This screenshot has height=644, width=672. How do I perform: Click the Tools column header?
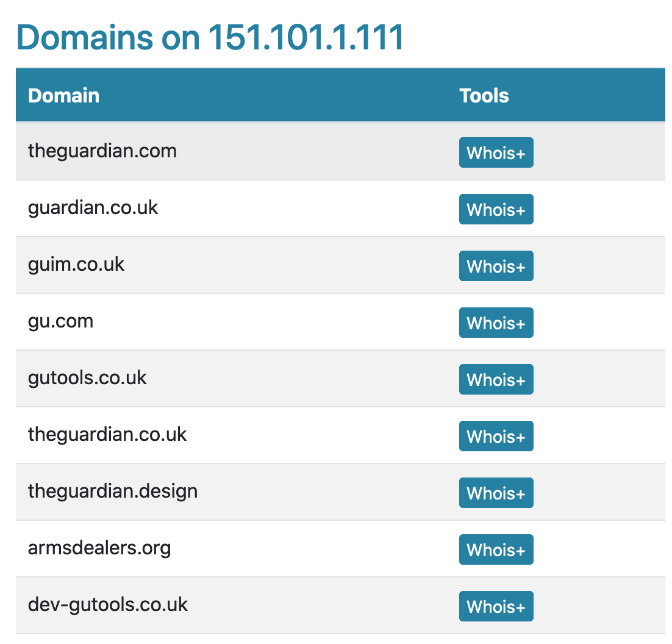[x=484, y=95]
